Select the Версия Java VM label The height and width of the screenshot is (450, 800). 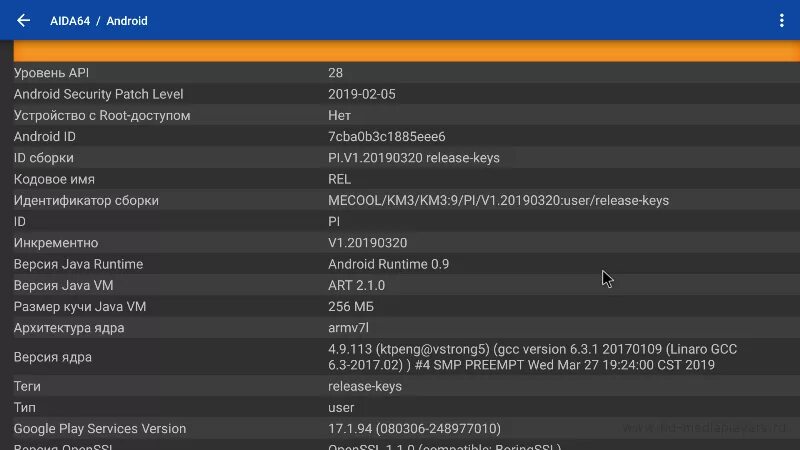[64, 286]
